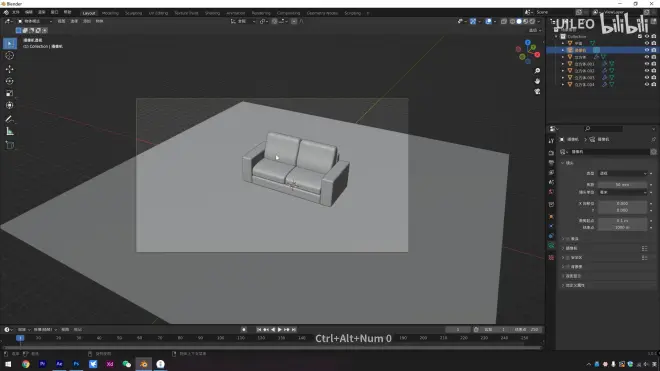This screenshot has width=660, height=371.
Task: Toggle snapping magnet
Action: (274, 21)
